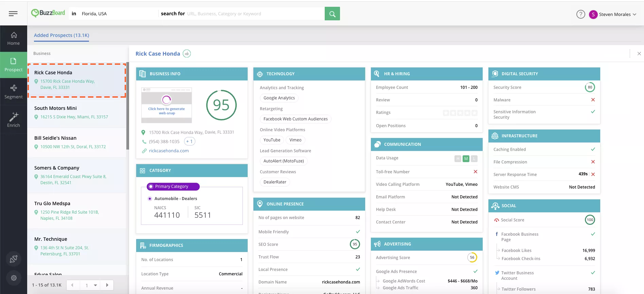Select Somers & Company from the list
The height and width of the screenshot is (294, 644).
tap(77, 175)
